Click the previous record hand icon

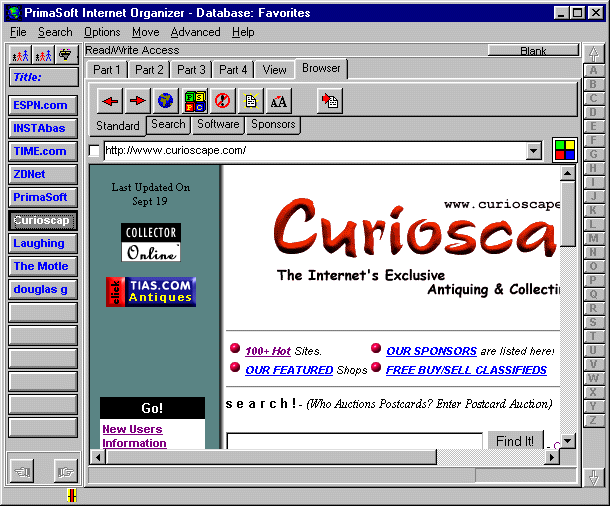23,468
